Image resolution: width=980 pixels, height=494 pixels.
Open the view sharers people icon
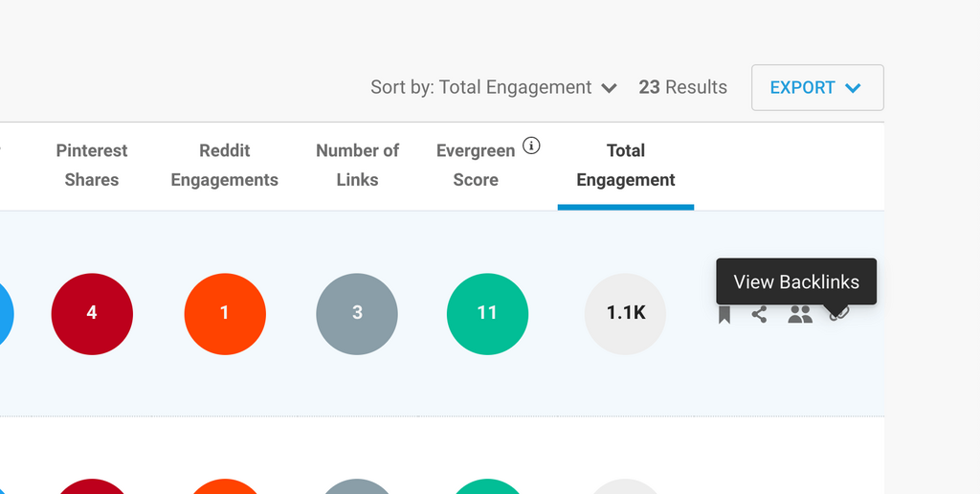(x=800, y=314)
